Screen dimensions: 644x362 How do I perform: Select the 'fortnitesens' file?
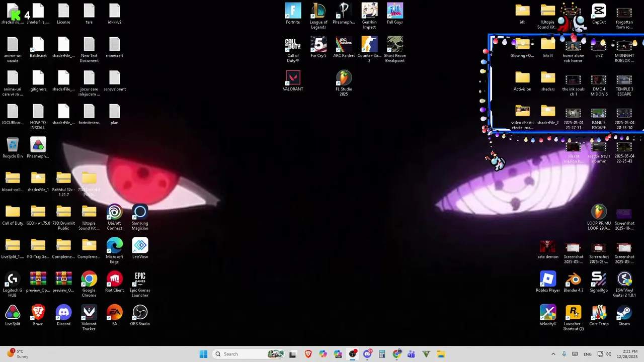click(89, 114)
